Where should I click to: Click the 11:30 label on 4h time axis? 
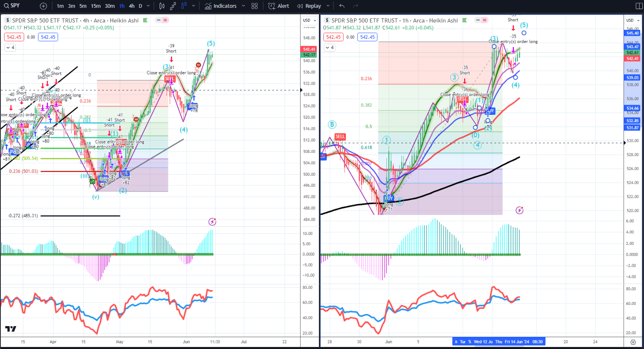(215, 342)
